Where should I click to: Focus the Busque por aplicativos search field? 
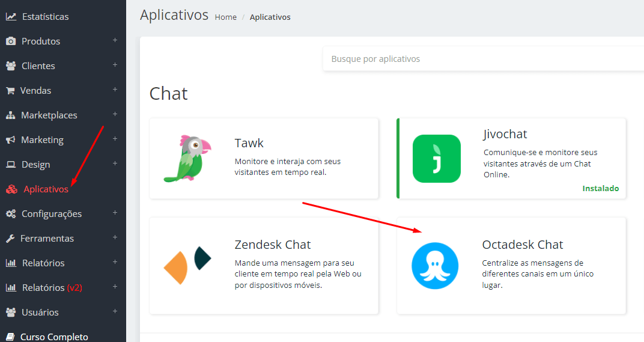click(x=484, y=59)
